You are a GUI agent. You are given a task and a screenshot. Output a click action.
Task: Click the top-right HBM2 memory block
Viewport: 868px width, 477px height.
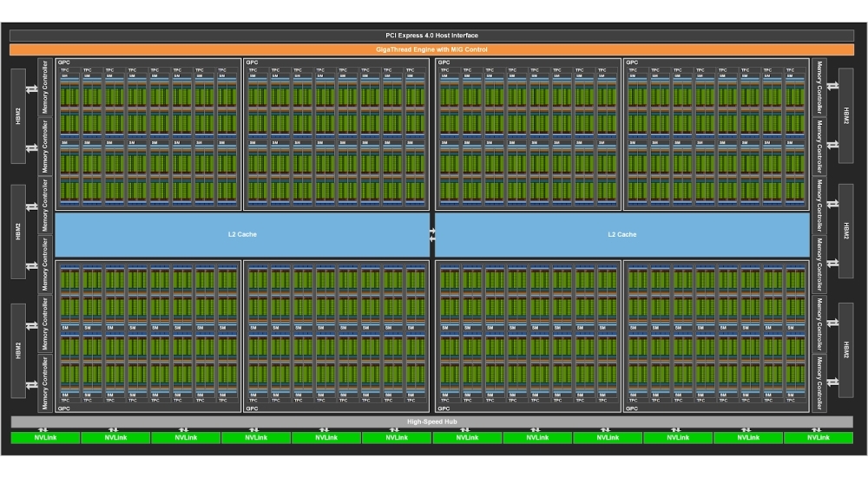[x=846, y=115]
